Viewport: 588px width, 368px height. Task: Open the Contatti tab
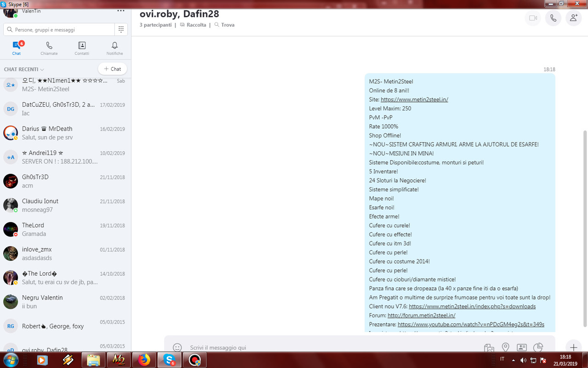point(82,48)
